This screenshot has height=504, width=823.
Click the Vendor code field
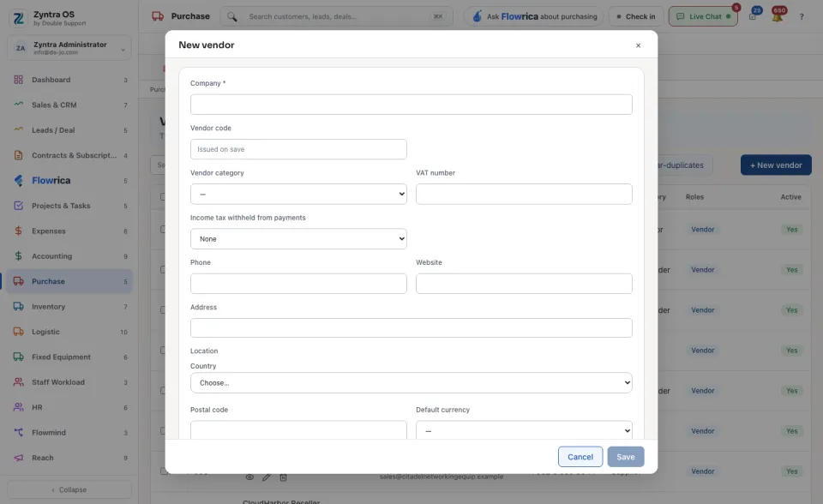pyautogui.click(x=298, y=149)
